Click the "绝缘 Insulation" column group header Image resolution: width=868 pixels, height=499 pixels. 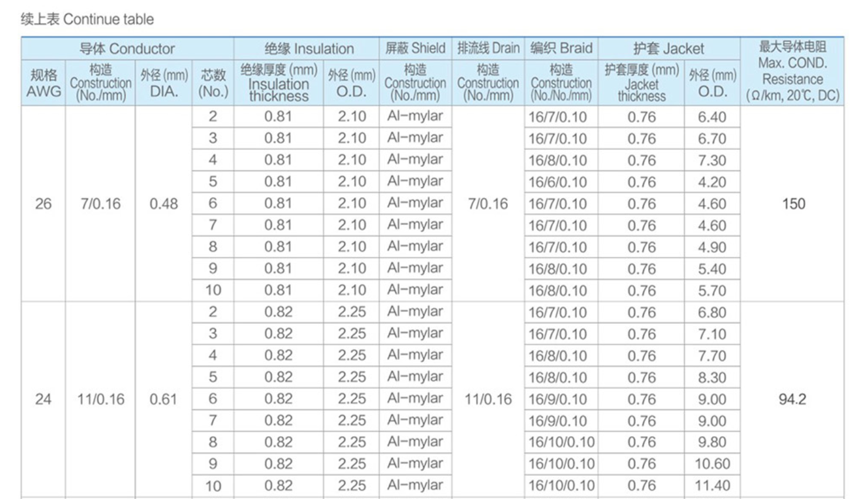point(308,49)
